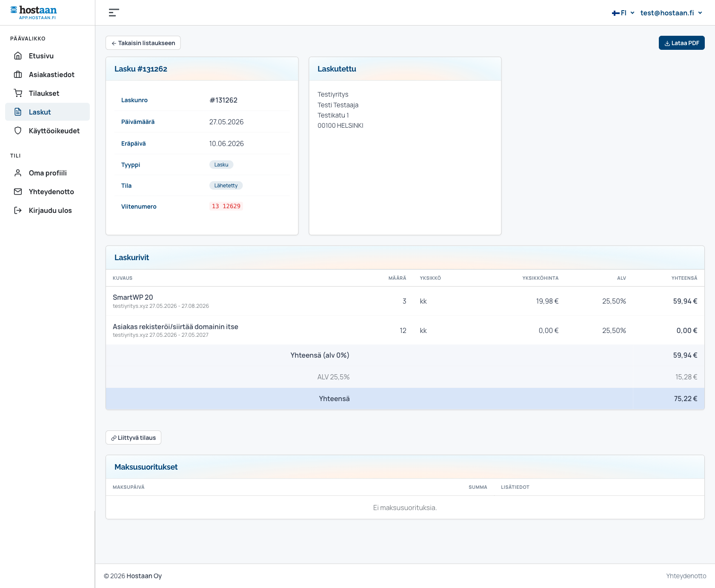Click the Yhteydenotto footer link
The height and width of the screenshot is (588, 715).
point(686,576)
